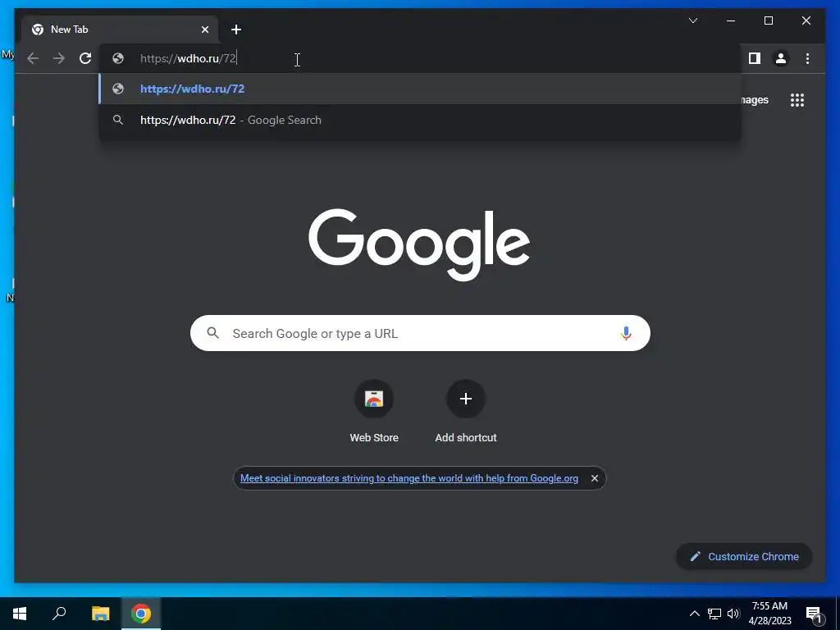Click the Search Google or type a URL box
Viewport: 840px width, 630px height.
click(x=420, y=333)
